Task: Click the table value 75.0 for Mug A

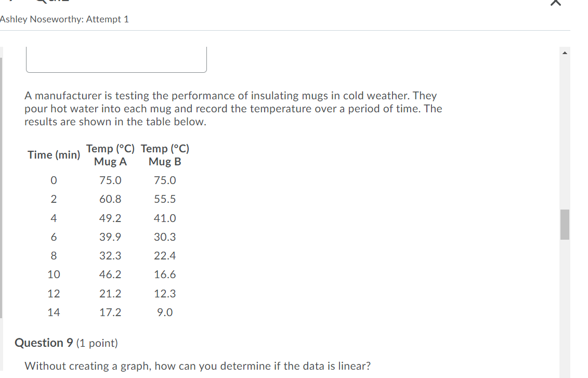Action: point(110,180)
